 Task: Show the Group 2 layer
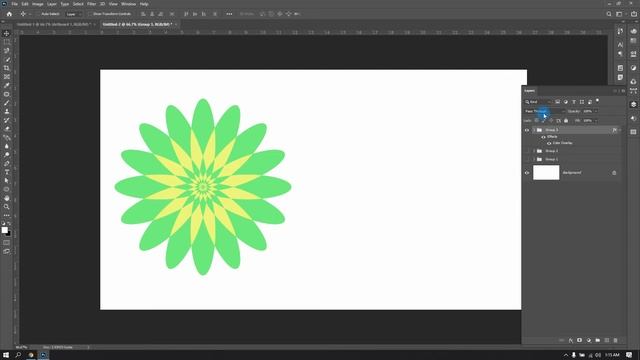(x=527, y=151)
